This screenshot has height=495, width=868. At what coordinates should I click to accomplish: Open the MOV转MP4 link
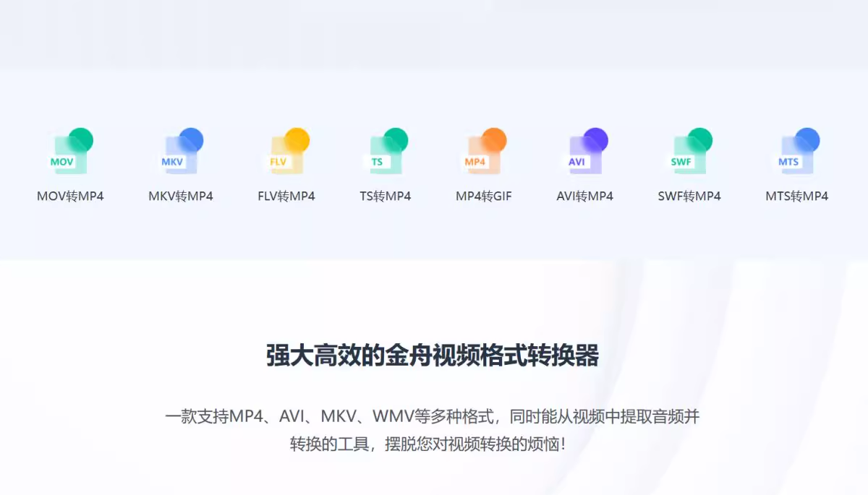click(x=70, y=196)
